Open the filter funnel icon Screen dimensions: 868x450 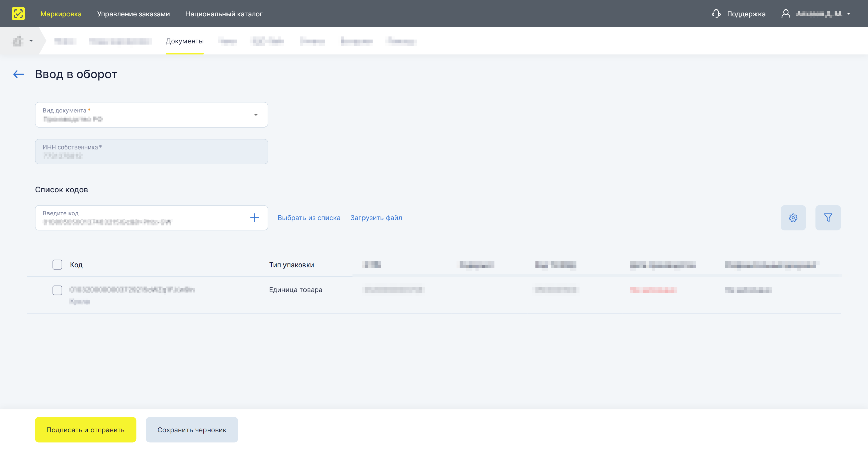pos(828,218)
